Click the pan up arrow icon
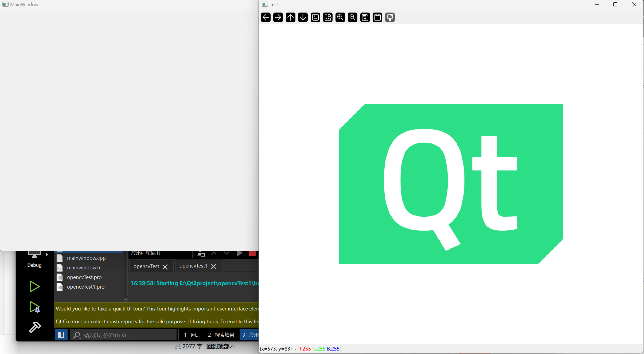 coord(290,18)
